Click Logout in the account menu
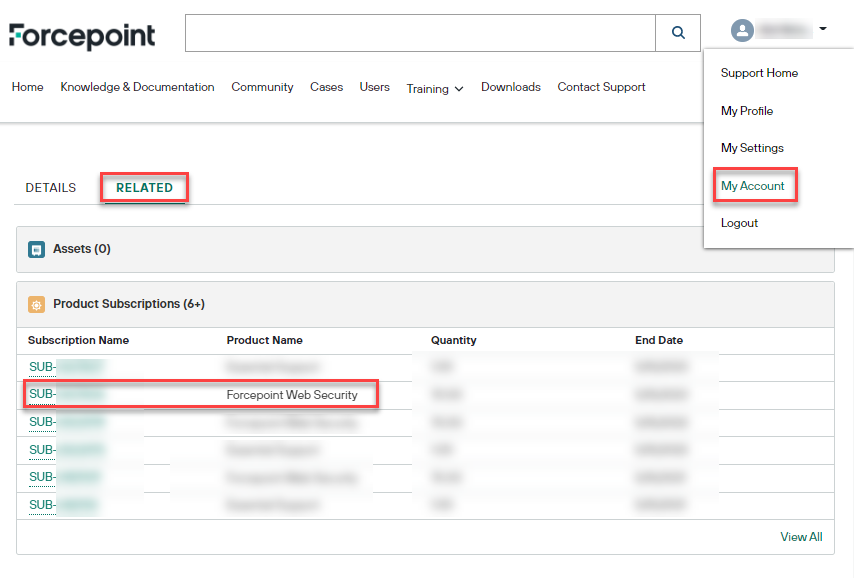Viewport: 854px width, 578px height. (x=740, y=222)
